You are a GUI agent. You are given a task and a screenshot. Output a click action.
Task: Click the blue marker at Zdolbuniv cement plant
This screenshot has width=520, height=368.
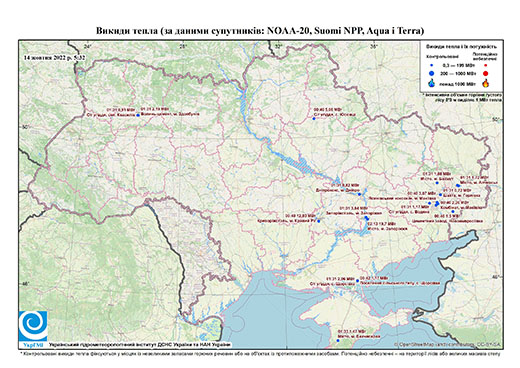point(138,115)
